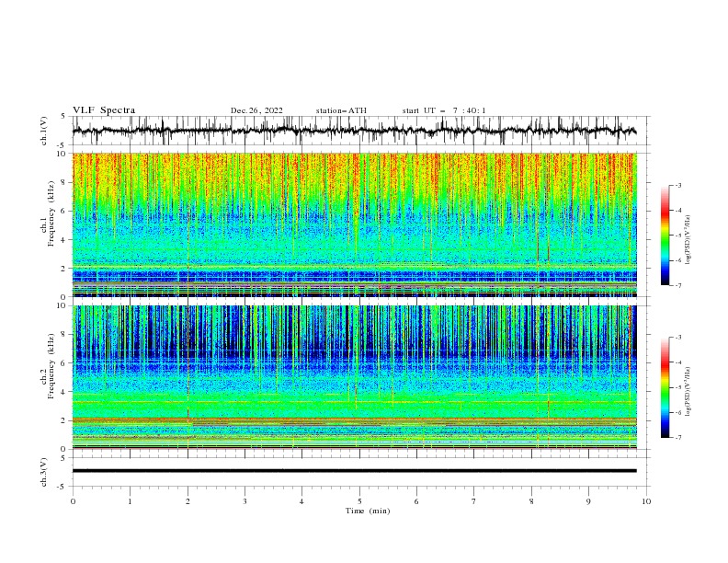Viewport: 728px width, 563px height.
Task: Select the "start UT = 7 :40: 1" text
Action: point(444,110)
